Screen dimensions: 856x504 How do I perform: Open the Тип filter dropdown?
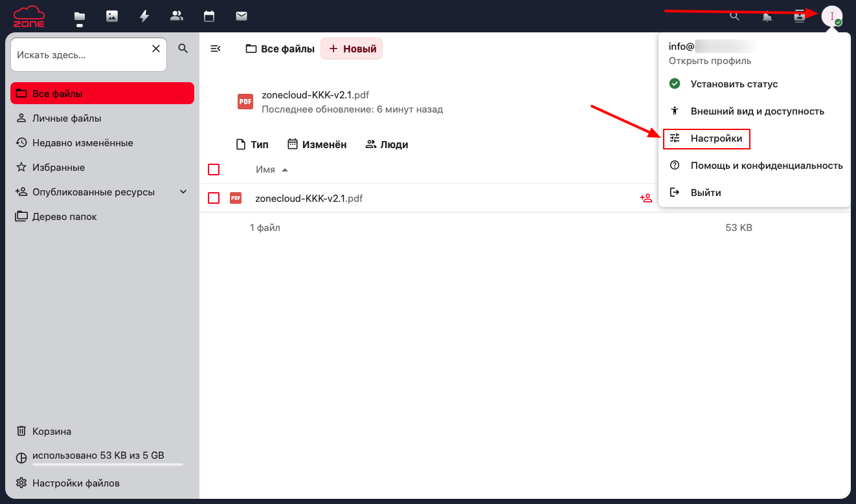(252, 144)
